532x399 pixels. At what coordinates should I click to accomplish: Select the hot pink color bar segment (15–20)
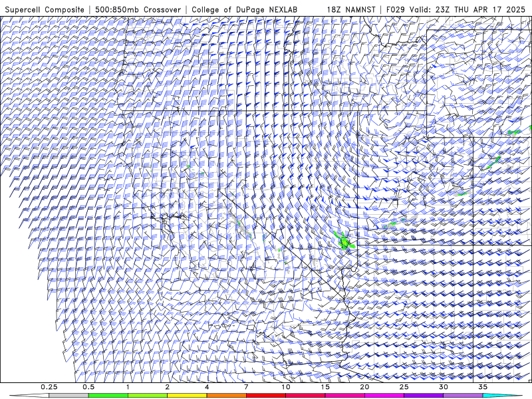(344, 396)
